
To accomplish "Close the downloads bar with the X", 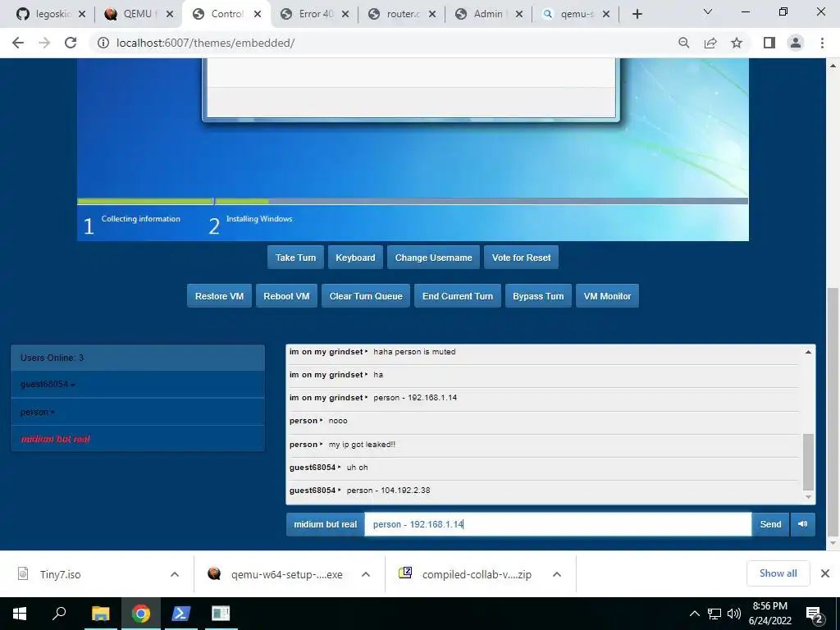I will pyautogui.click(x=825, y=573).
